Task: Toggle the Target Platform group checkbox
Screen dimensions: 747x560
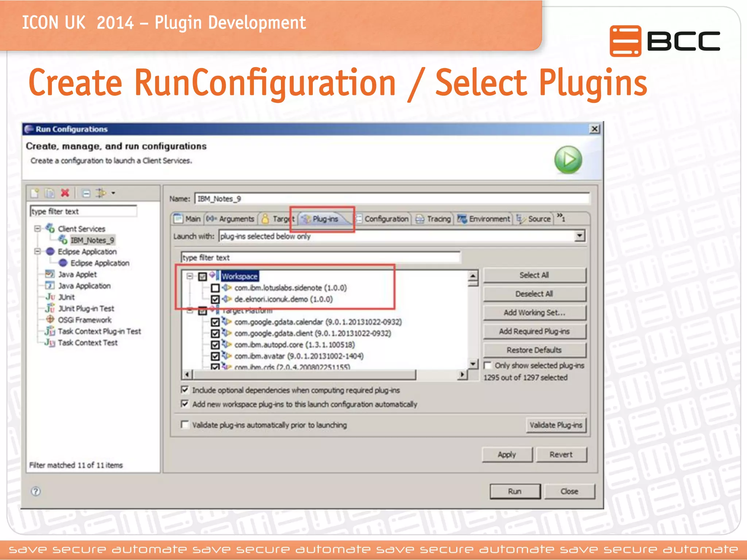Action: point(203,311)
